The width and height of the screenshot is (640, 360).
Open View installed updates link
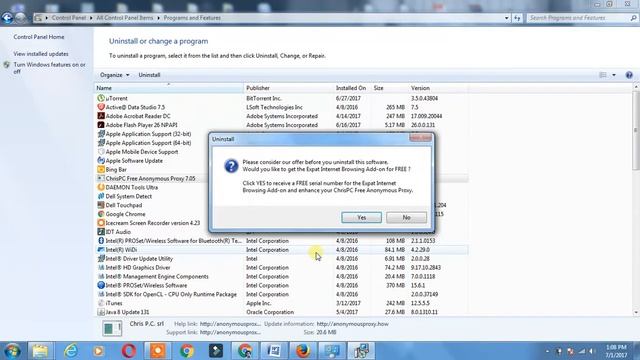point(41,54)
